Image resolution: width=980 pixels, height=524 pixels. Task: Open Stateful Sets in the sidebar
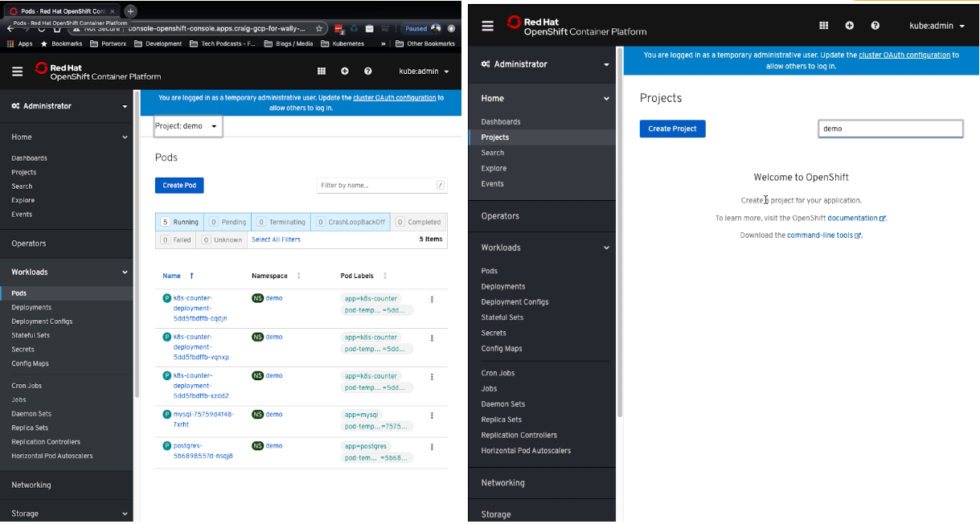pos(31,335)
